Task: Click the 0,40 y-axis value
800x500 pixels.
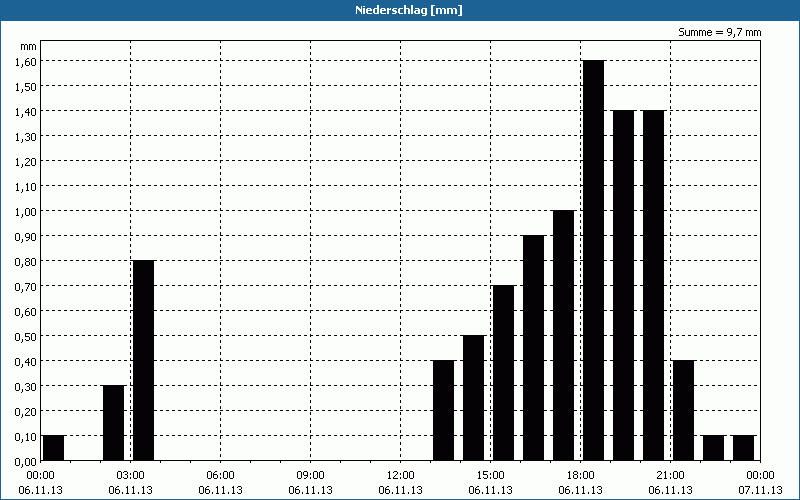Action: point(26,361)
